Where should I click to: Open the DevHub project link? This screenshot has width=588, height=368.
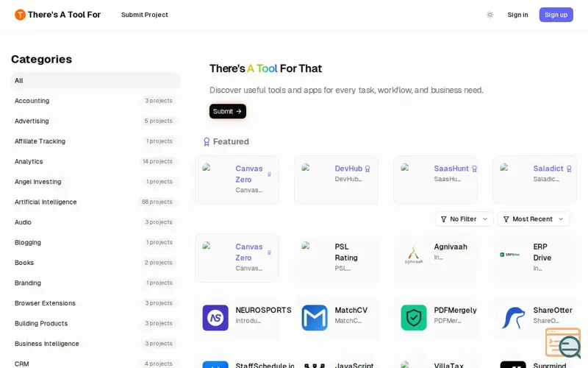[348, 169]
